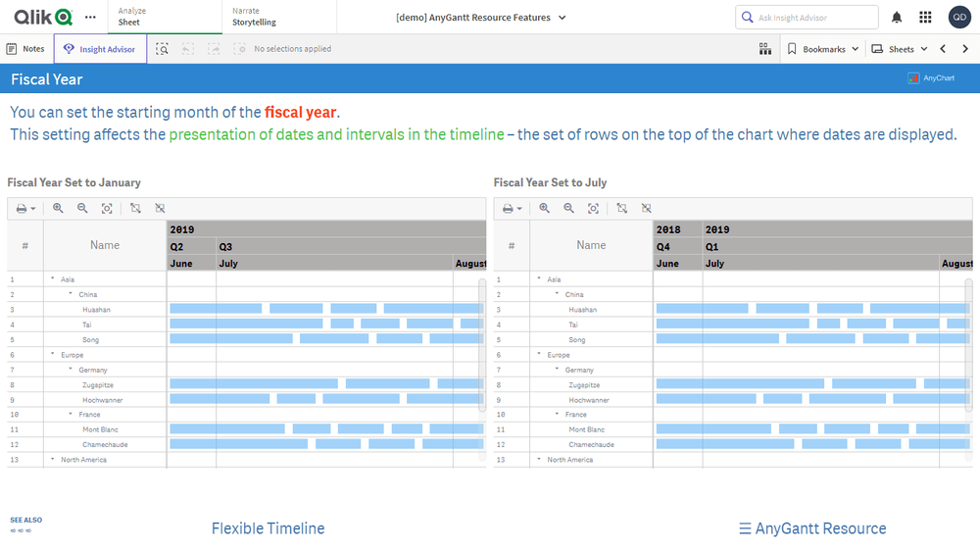The height and width of the screenshot is (551, 980).
Task: Click the Ask Insight Advisor search field
Action: point(807,18)
